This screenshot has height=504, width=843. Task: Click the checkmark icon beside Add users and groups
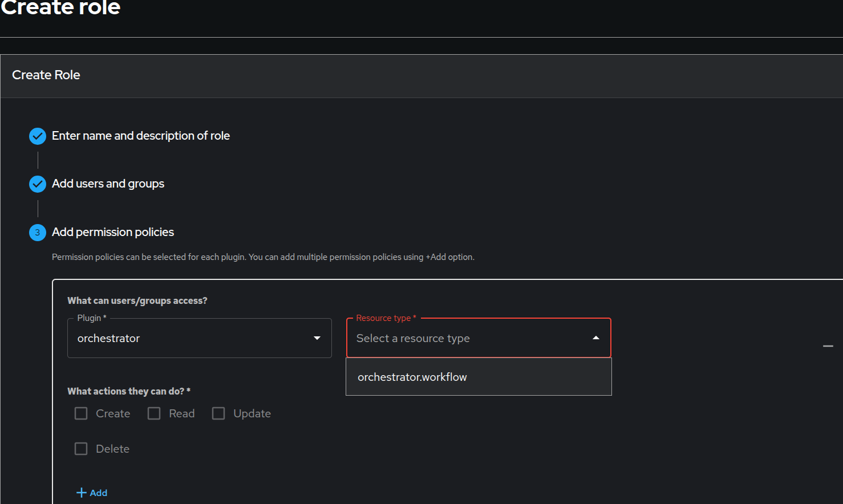pyautogui.click(x=38, y=184)
